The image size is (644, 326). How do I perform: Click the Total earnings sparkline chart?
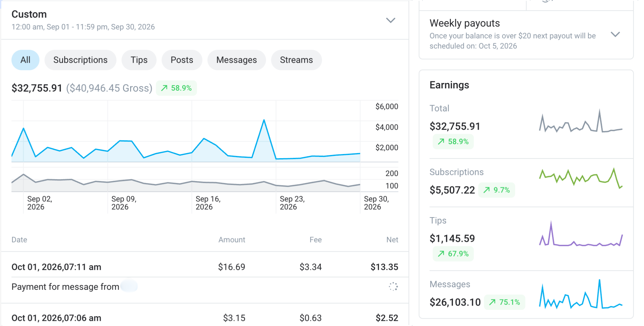pos(580,121)
